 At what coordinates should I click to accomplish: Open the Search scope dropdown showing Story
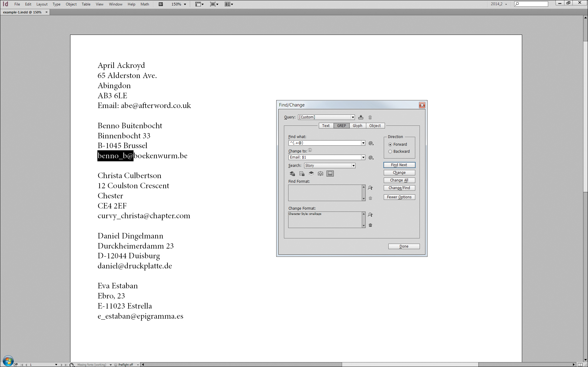pos(353,165)
